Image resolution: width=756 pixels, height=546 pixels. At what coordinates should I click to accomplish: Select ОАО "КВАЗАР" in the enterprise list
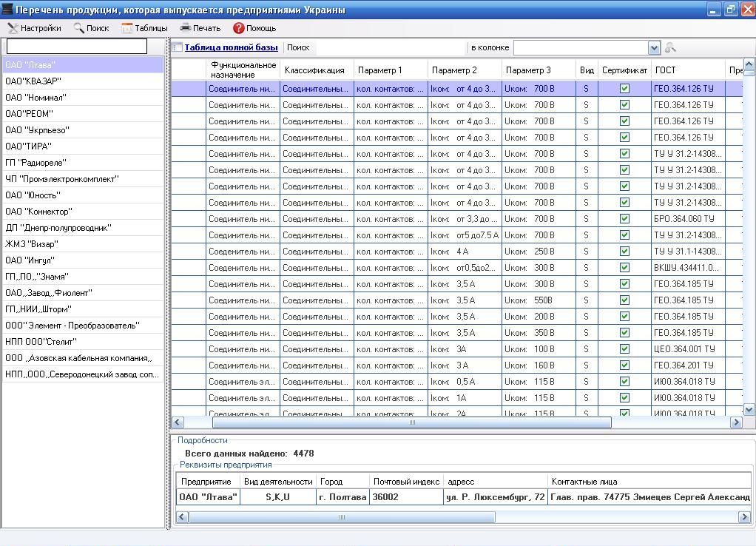point(33,81)
